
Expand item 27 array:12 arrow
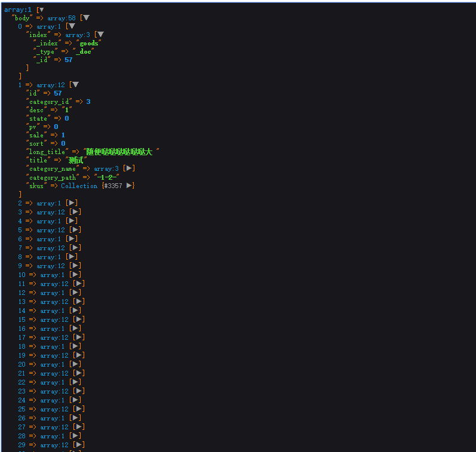[79, 427]
